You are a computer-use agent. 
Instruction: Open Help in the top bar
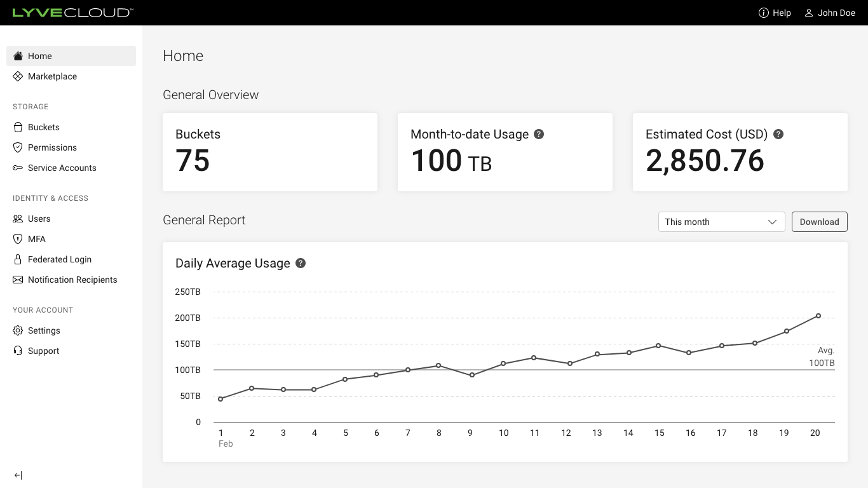tap(775, 13)
